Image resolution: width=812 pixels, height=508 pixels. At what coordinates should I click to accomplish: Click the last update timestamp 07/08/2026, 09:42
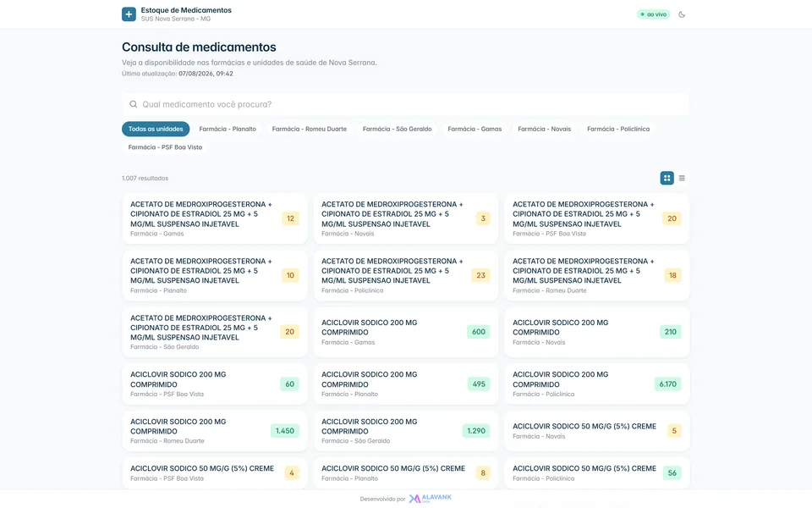206,74
